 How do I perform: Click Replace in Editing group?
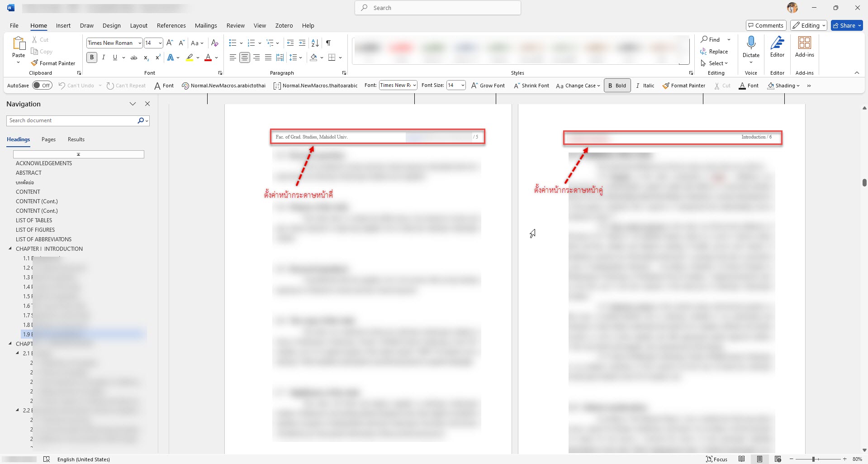click(714, 52)
